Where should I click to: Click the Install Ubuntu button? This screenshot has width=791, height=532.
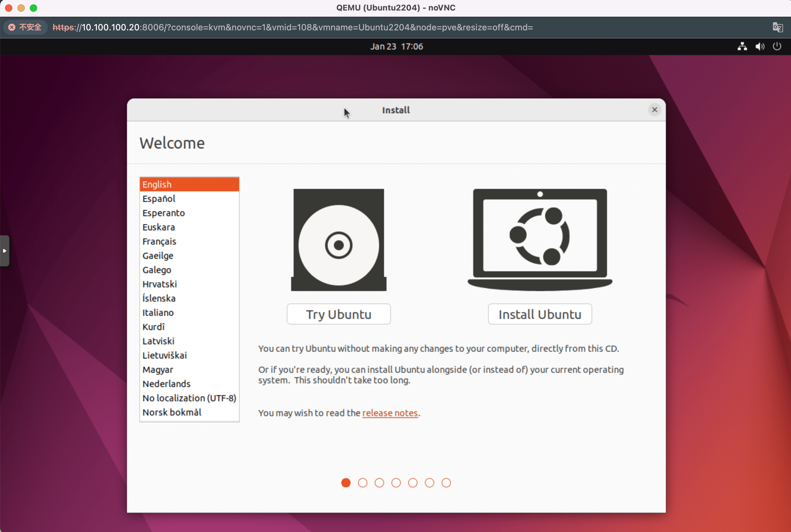(x=540, y=314)
